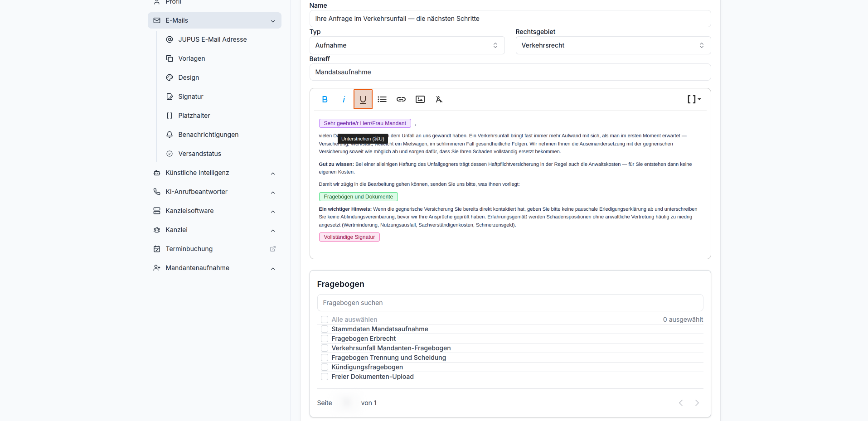The image size is (868, 421).
Task: Click the bell icon for Benachrichtigungen
Action: click(x=170, y=135)
